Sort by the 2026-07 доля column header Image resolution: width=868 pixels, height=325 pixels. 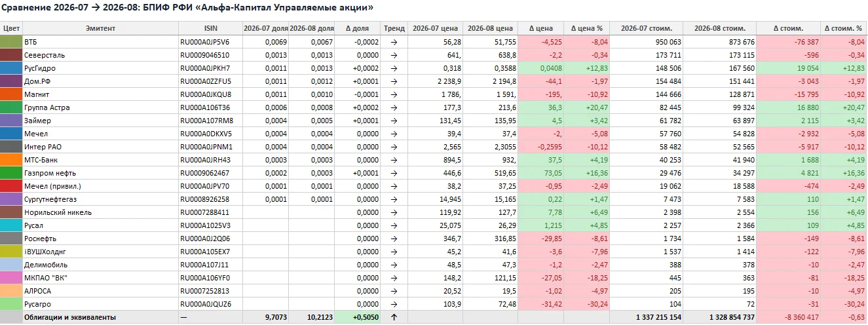click(x=265, y=28)
